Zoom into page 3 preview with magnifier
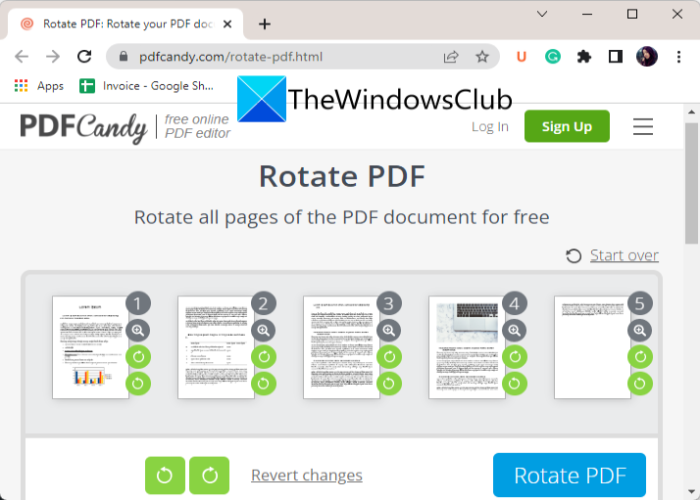Image resolution: width=700 pixels, height=500 pixels. tap(389, 330)
